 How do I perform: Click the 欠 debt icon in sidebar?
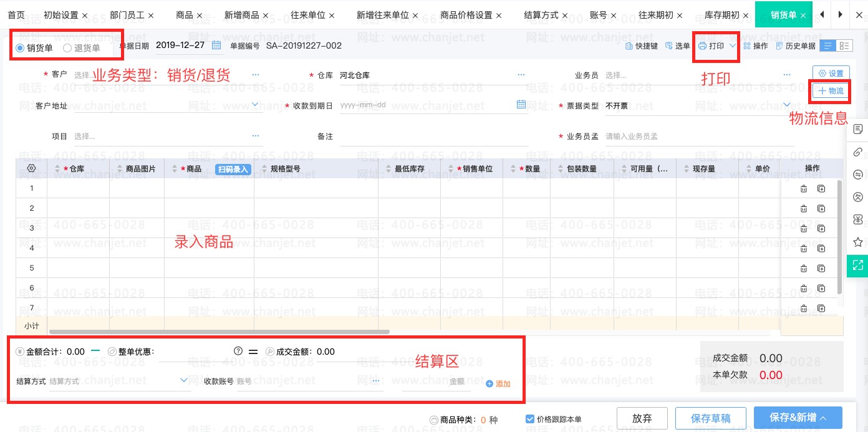[858, 197]
